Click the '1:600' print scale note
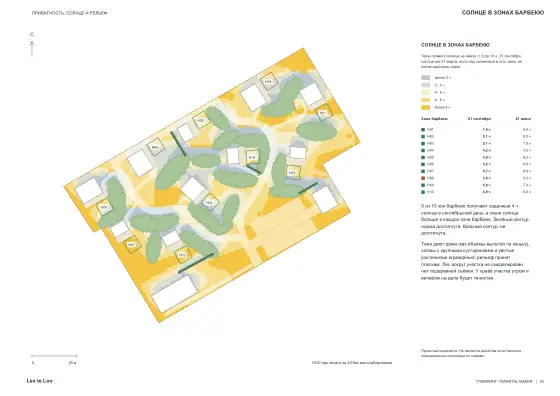 [x=351, y=362]
